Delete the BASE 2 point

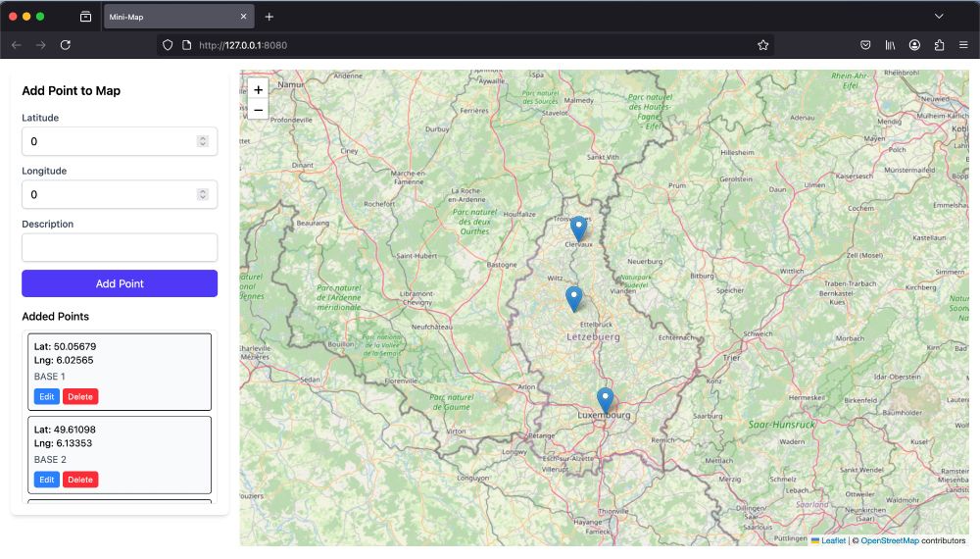80,480
